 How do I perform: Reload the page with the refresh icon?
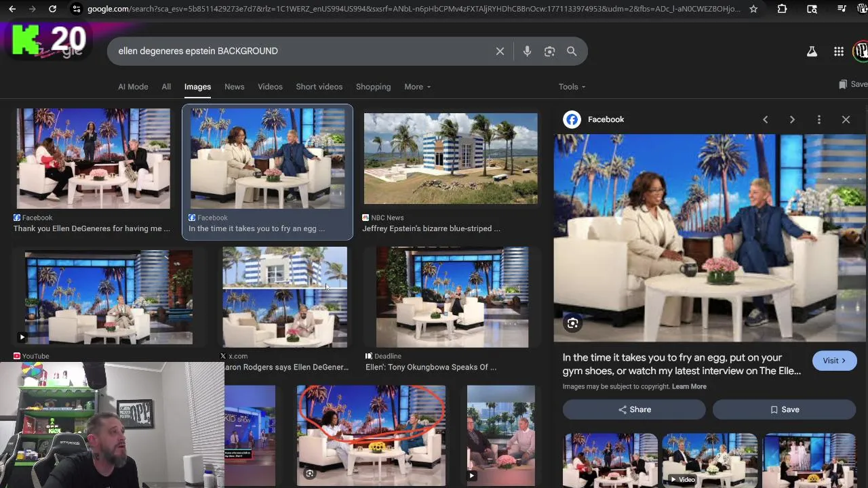[53, 9]
